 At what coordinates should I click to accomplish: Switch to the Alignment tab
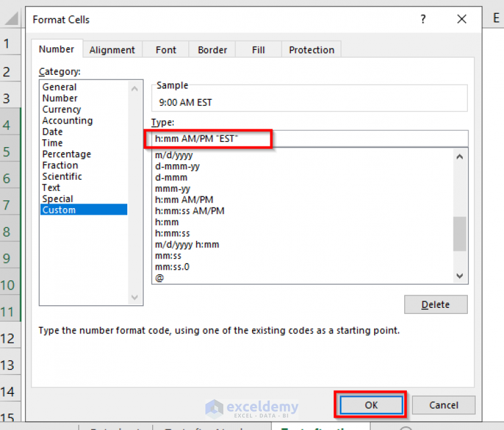point(112,50)
